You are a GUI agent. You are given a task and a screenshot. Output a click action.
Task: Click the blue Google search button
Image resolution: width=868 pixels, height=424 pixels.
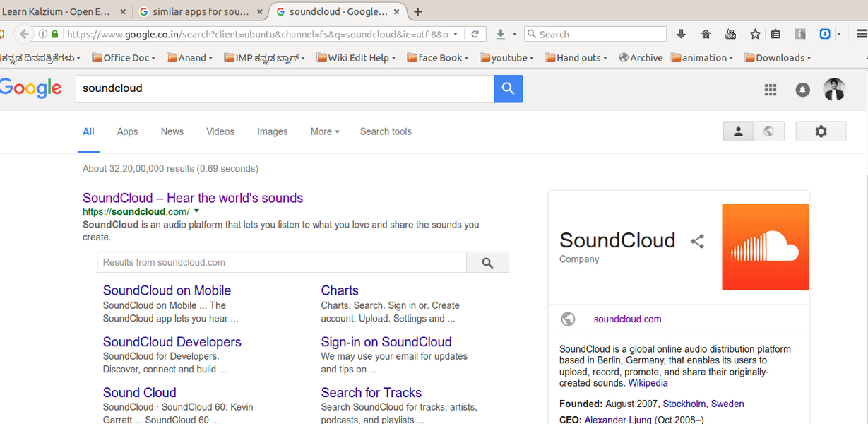coord(508,89)
